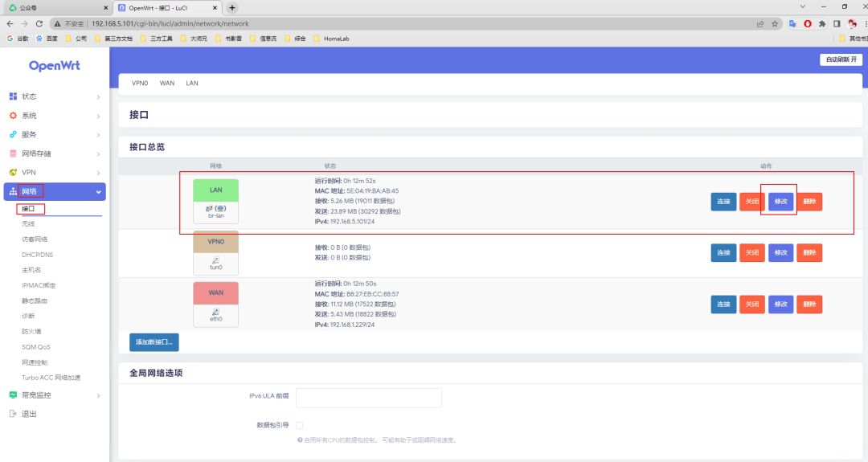Click the browser back arrow
Screen dimensions: 868x462
coord(10,24)
